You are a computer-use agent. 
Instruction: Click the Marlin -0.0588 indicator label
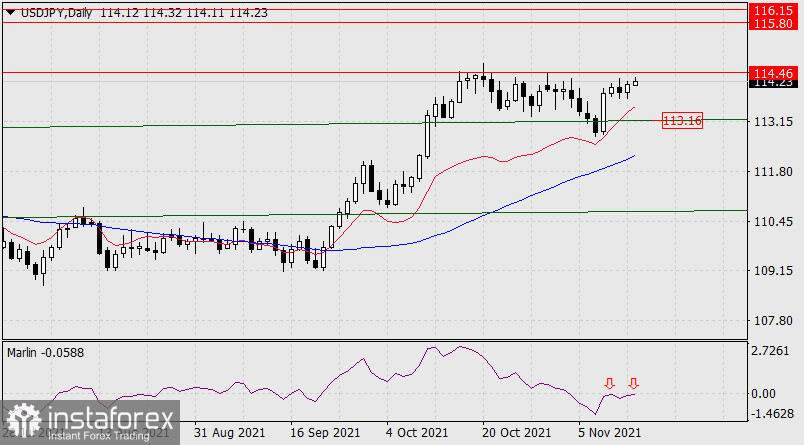point(46,352)
